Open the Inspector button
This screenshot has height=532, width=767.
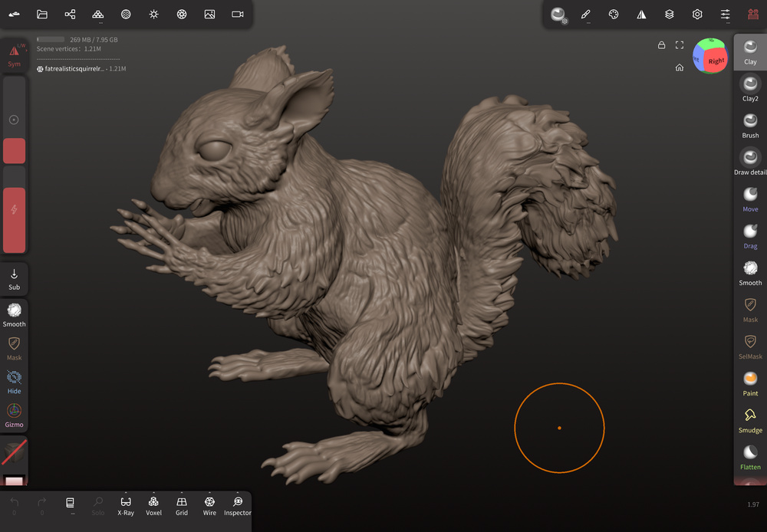point(238,505)
